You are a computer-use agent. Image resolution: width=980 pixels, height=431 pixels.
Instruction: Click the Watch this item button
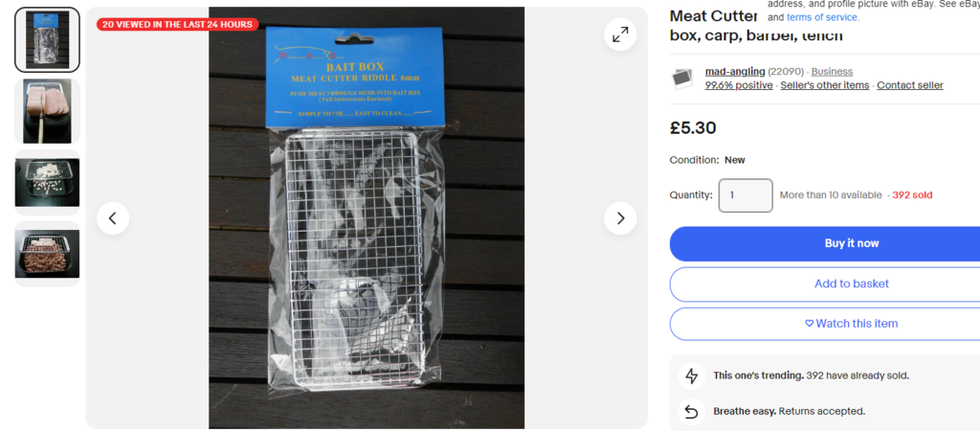[851, 324]
